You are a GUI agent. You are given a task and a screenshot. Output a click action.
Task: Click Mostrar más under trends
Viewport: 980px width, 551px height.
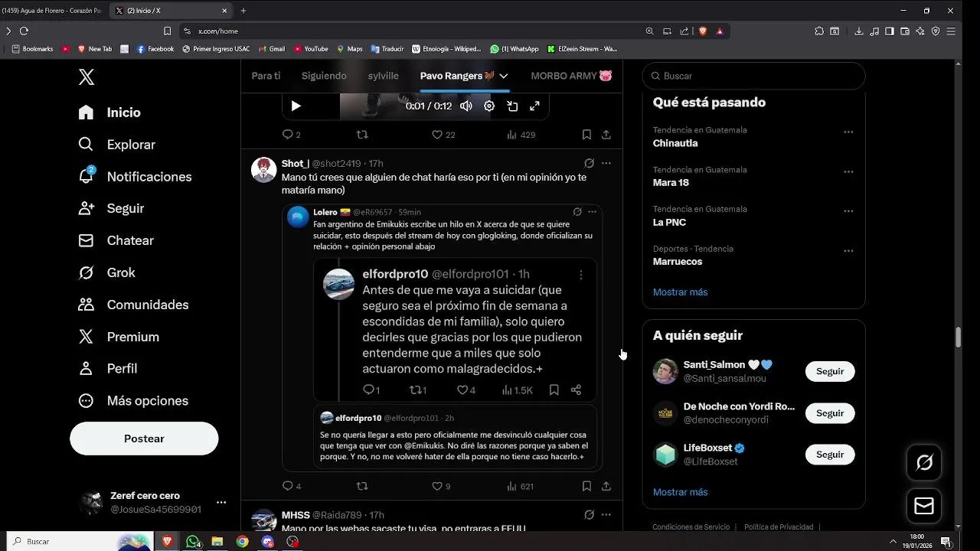pyautogui.click(x=680, y=292)
